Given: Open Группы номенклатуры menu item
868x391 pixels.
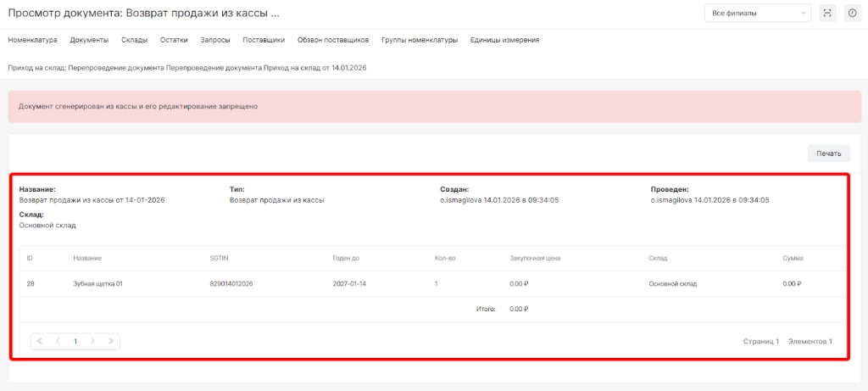Looking at the screenshot, I should pyautogui.click(x=420, y=40).
